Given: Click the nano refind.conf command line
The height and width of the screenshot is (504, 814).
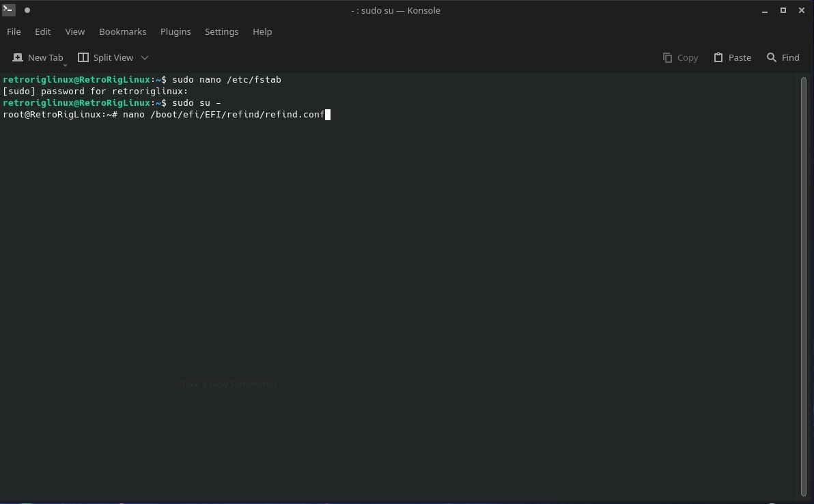Looking at the screenshot, I should [223, 115].
